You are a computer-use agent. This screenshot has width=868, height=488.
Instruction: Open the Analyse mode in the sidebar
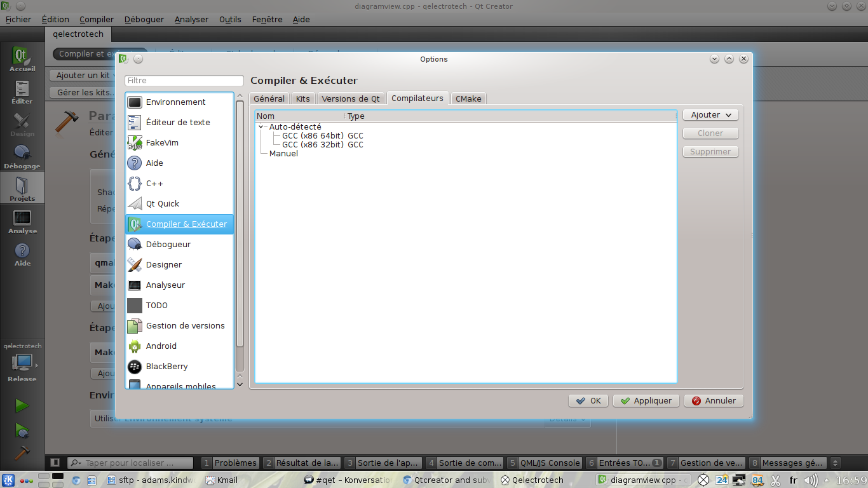(22, 222)
